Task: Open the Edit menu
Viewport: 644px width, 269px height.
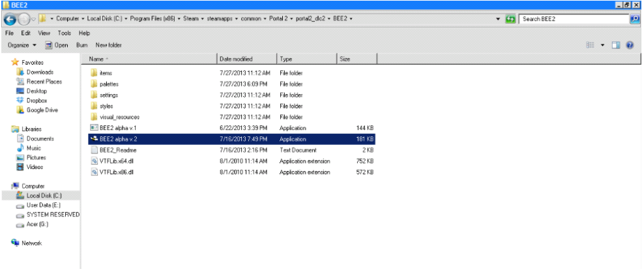Action: pos(26,33)
